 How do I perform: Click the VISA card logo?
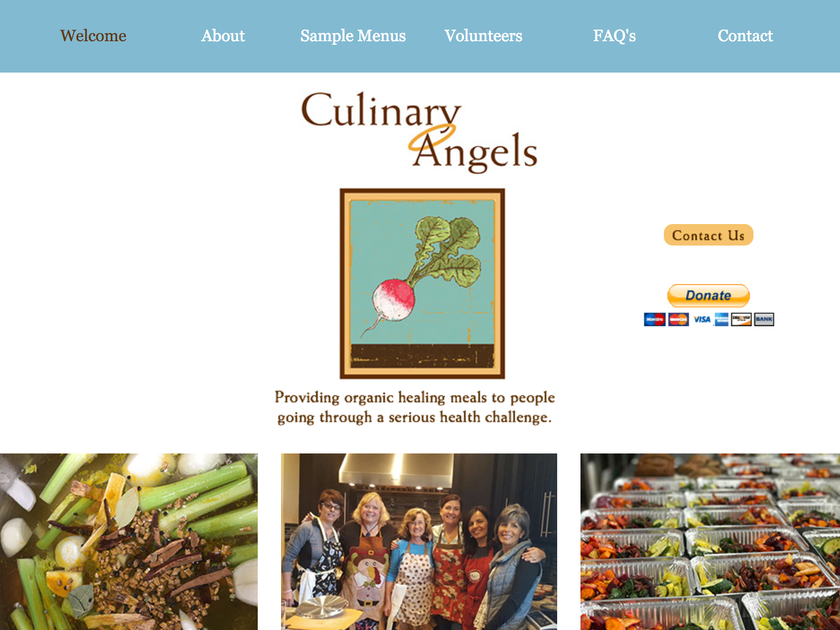pos(702,319)
